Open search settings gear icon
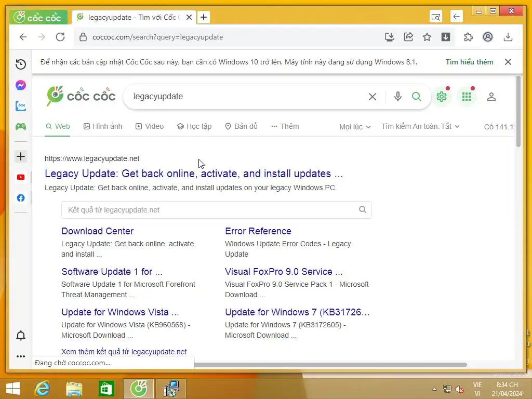Viewport: 532px width, 399px height. (x=442, y=97)
